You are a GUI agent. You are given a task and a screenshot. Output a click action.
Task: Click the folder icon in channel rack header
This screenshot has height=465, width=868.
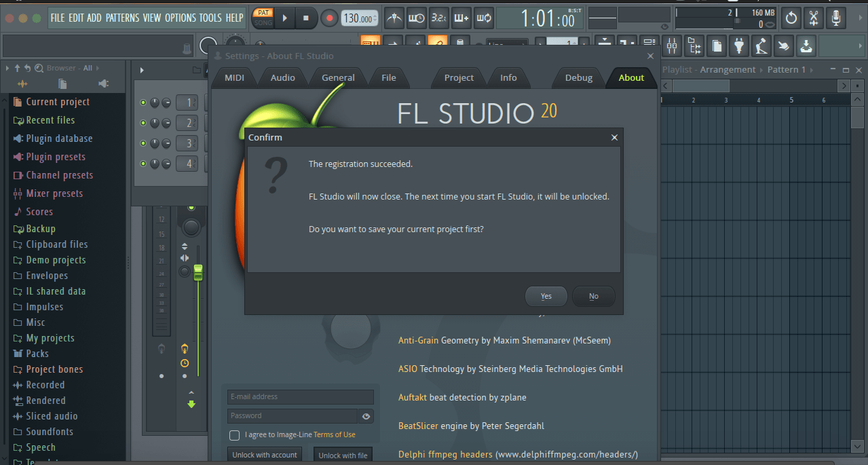pos(197,70)
